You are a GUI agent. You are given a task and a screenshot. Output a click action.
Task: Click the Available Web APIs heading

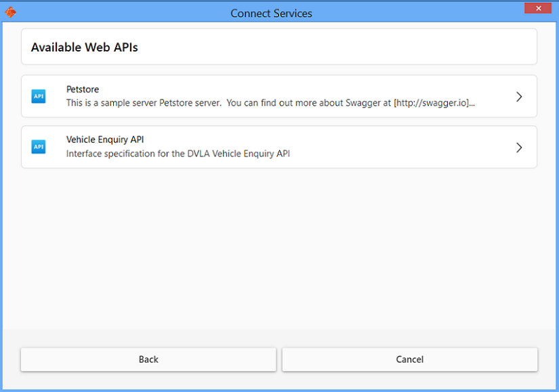pos(85,47)
